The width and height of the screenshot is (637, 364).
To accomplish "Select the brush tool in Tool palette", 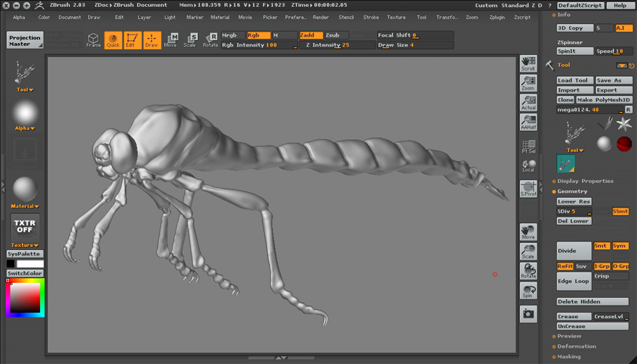I will pos(605,123).
